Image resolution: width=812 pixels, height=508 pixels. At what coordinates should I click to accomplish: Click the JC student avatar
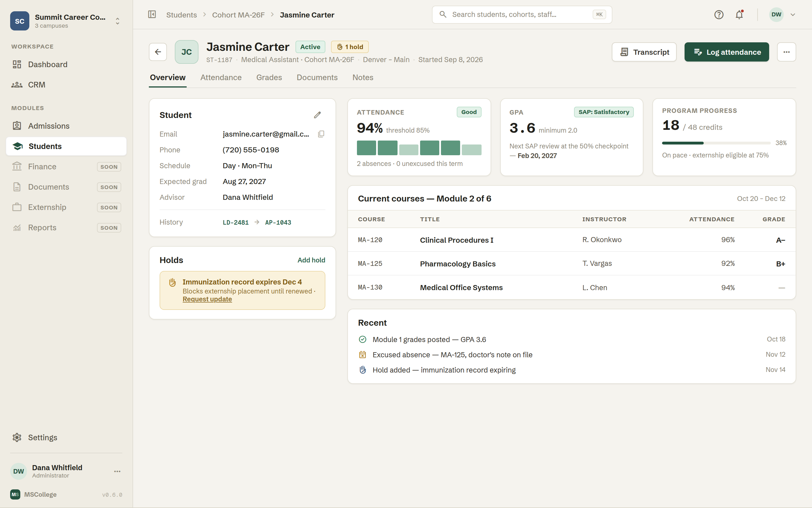(187, 52)
